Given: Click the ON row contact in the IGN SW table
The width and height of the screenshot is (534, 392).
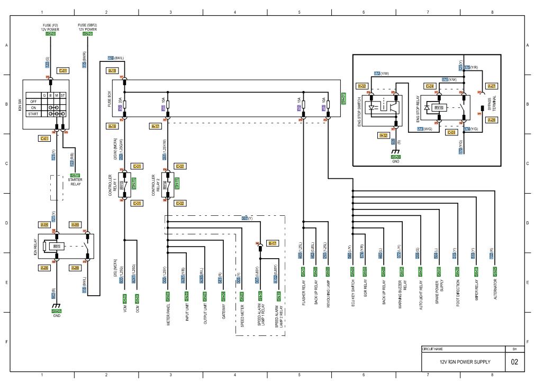Looking at the screenshot, I should point(54,108).
